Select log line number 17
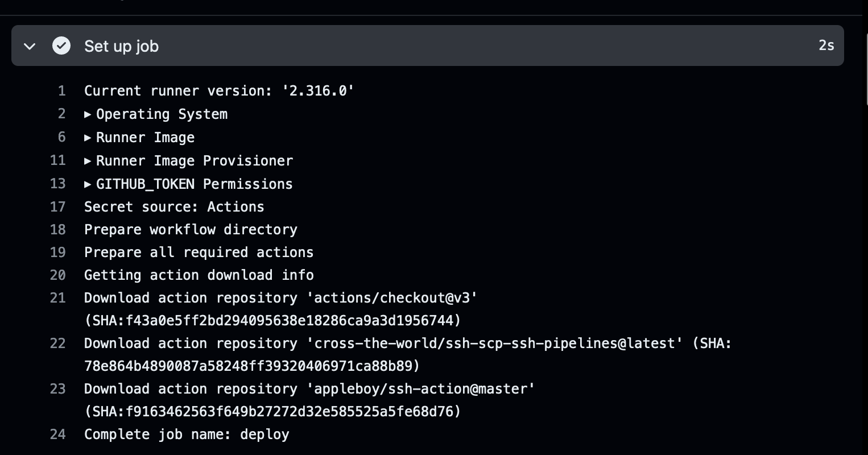 58,207
